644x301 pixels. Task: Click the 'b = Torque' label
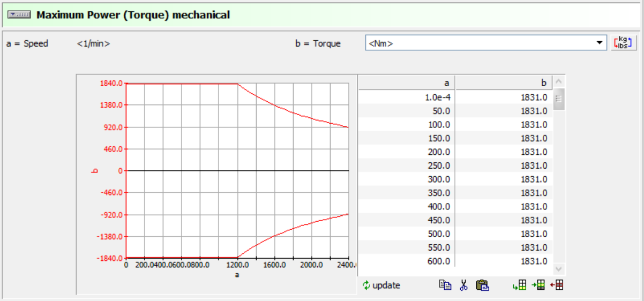(x=318, y=43)
